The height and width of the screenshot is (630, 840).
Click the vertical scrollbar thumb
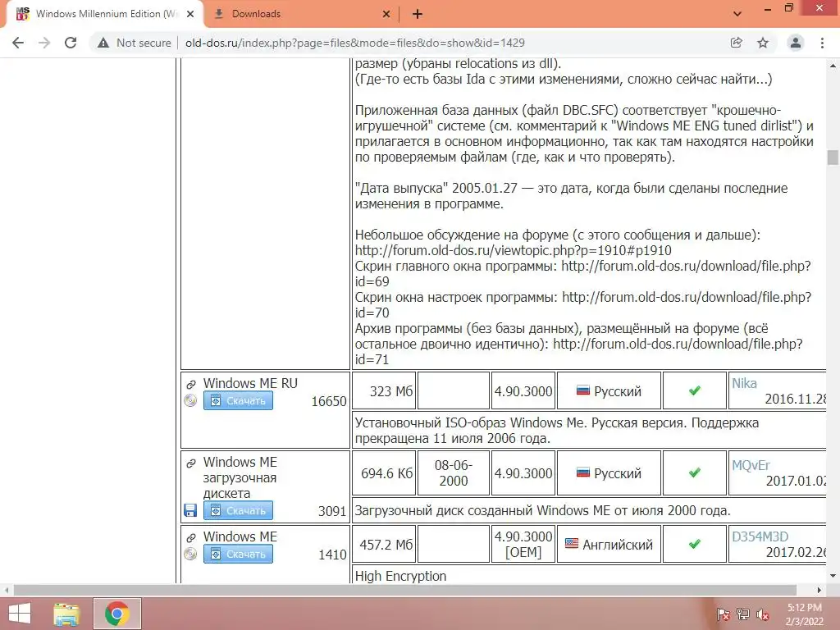coord(833,157)
